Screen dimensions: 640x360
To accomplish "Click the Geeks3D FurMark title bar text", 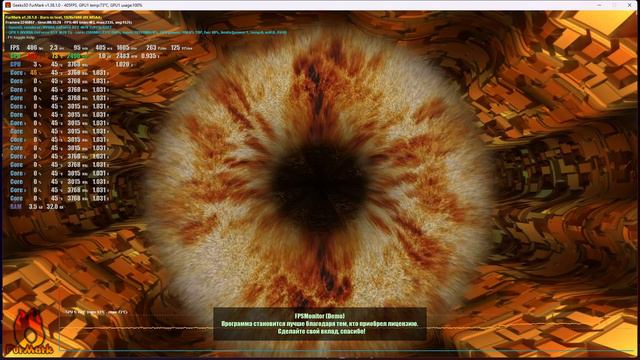I will click(78, 5).
